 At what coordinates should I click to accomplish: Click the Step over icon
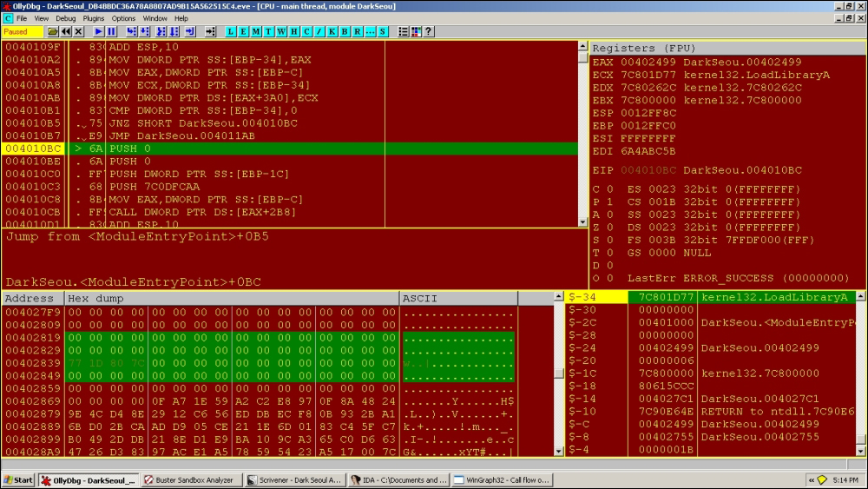[x=145, y=31]
